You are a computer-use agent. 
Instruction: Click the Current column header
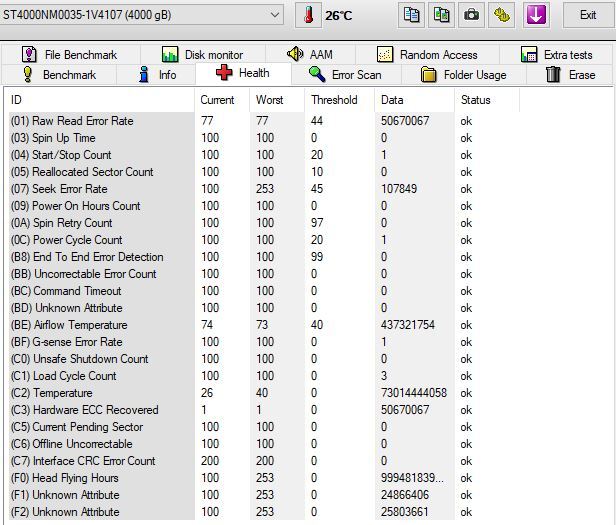(222, 100)
